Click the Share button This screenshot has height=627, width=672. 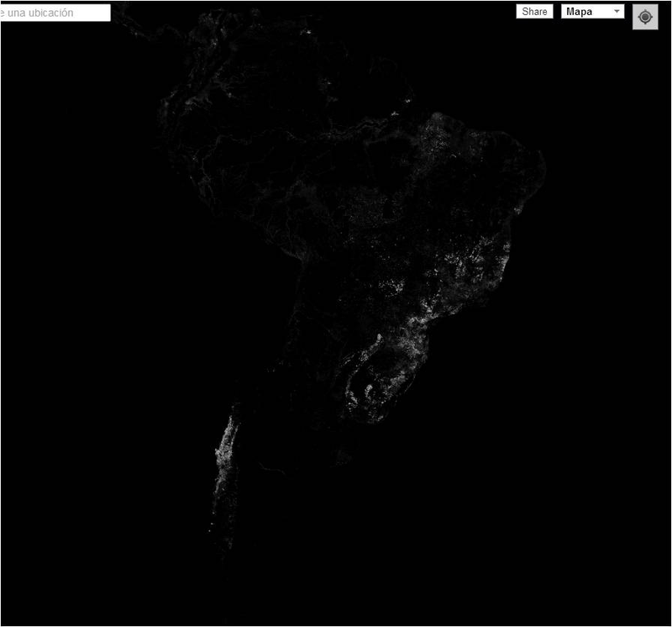click(x=534, y=12)
